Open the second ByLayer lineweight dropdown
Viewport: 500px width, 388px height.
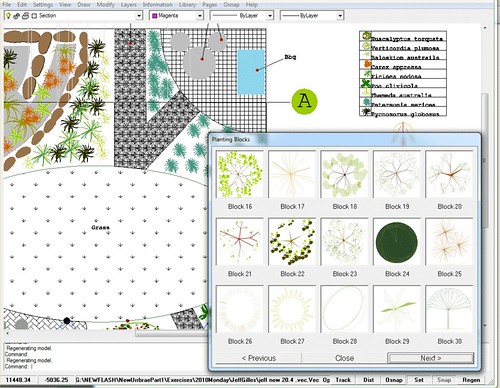pos(339,16)
